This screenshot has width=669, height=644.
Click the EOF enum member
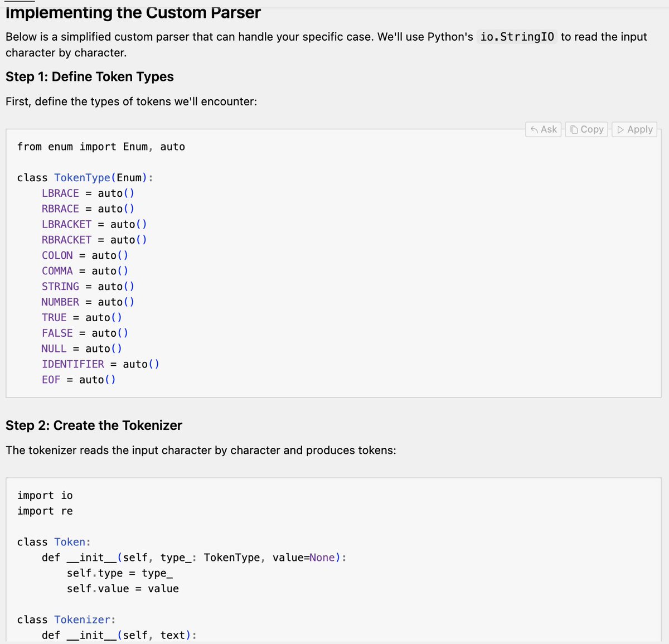click(x=51, y=380)
